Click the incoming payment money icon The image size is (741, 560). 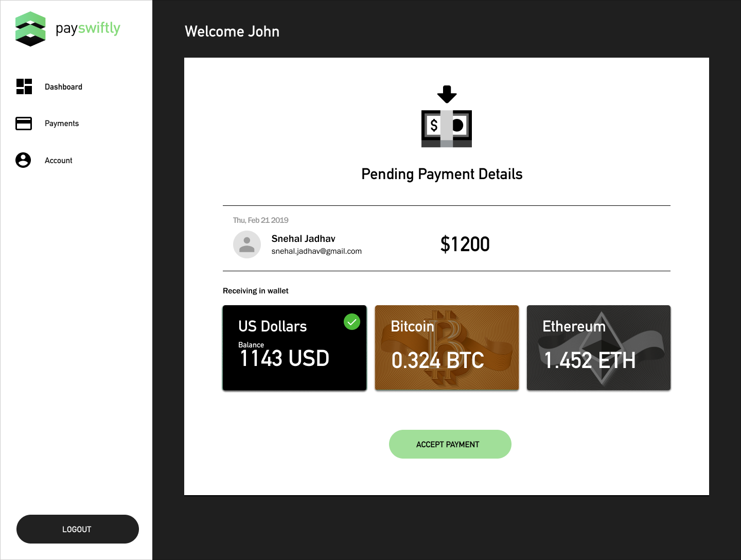click(446, 117)
